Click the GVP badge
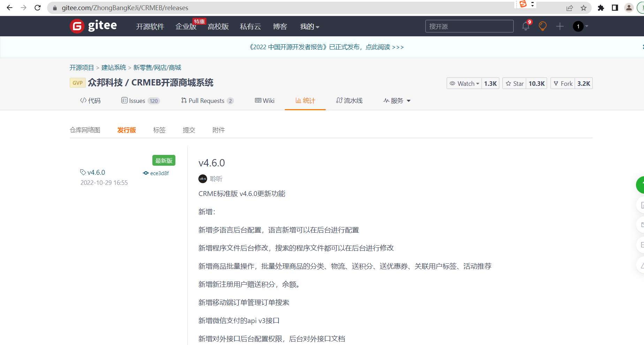Screen dimensions: 644x345 point(77,83)
